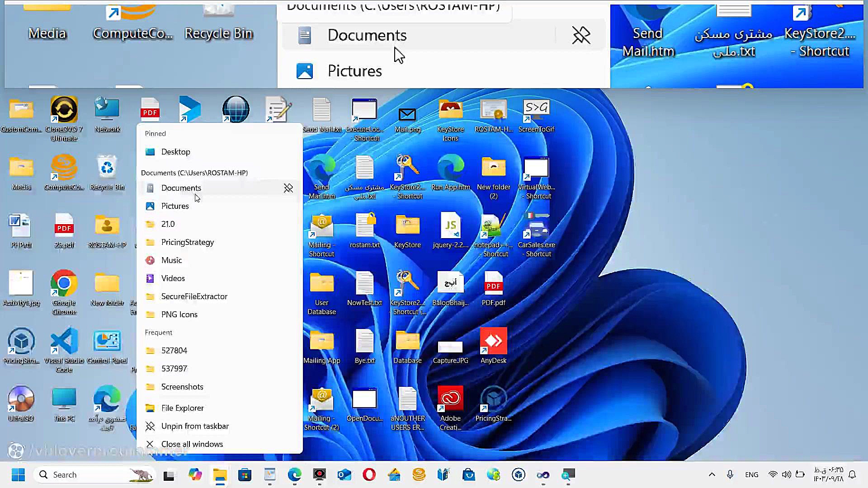This screenshot has width=868, height=488.
Task: Launch File Explorer from jump list
Action: 220,408
